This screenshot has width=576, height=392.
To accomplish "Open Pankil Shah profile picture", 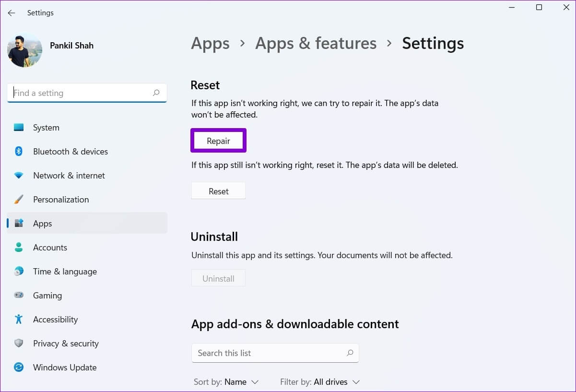I will click(25, 50).
